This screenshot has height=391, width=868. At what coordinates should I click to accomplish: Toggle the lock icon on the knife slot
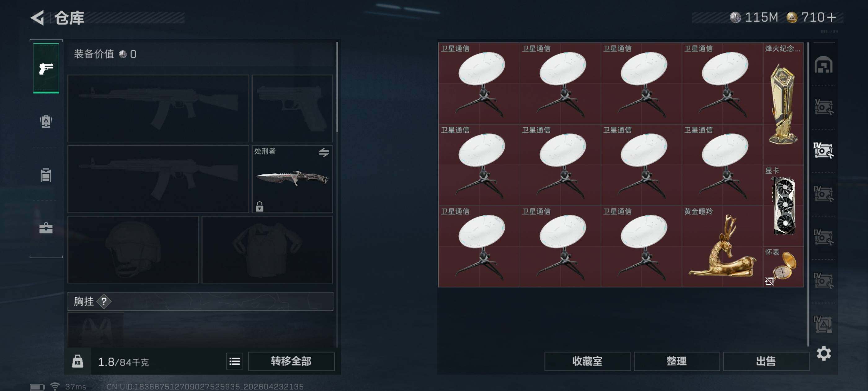[259, 206]
